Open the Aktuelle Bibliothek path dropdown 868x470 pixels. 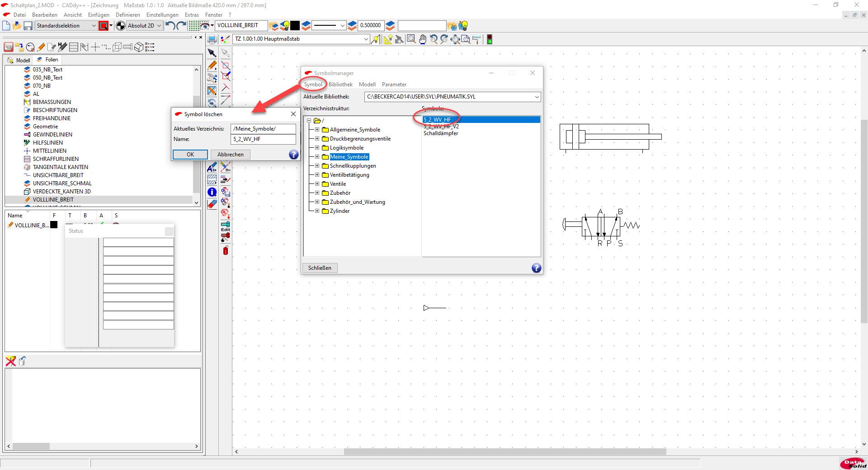point(537,97)
